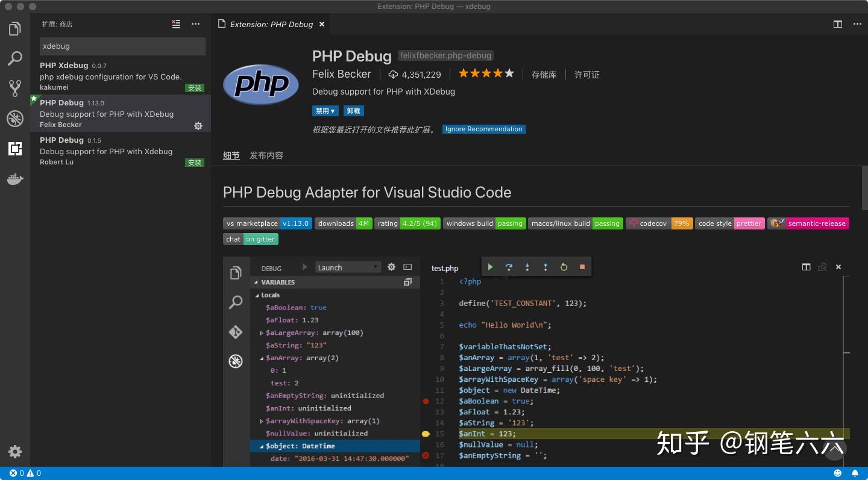Click the Felix Becker publisher name
This screenshot has height=480, width=868.
tap(342, 74)
